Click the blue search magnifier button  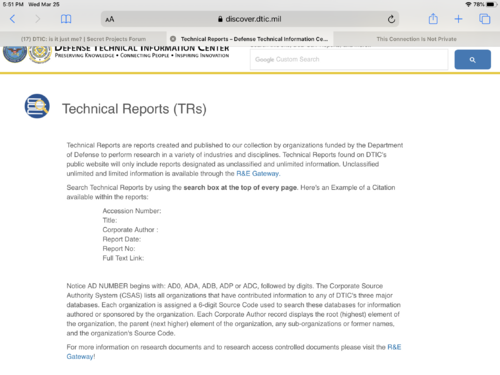pos(472,60)
